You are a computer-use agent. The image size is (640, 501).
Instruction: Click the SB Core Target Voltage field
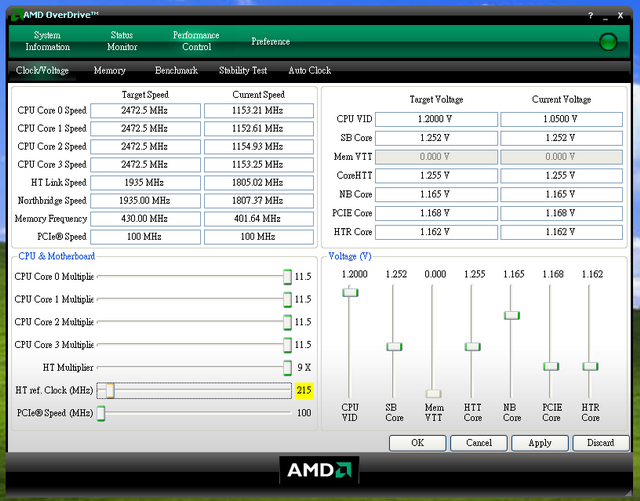[436, 138]
